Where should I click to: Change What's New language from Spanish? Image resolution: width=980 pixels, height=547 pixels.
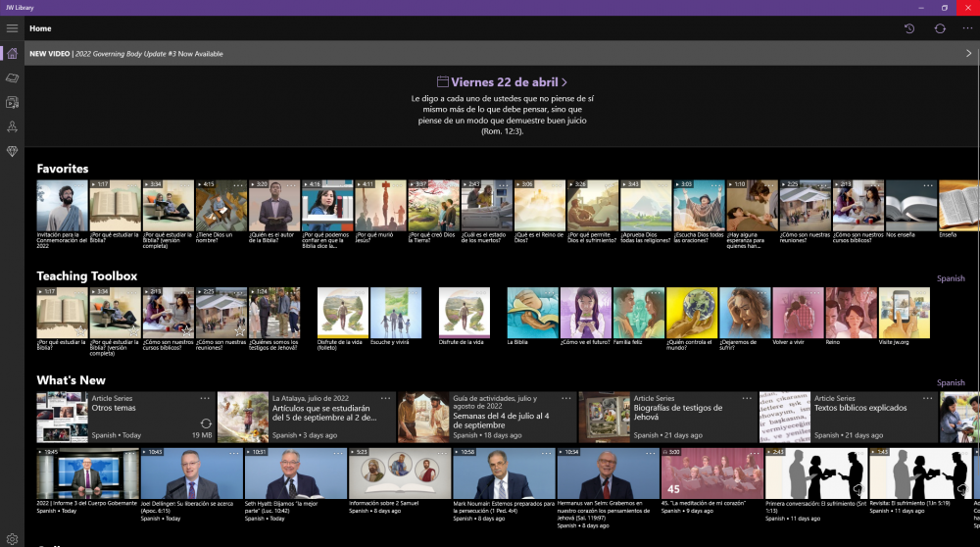click(950, 382)
